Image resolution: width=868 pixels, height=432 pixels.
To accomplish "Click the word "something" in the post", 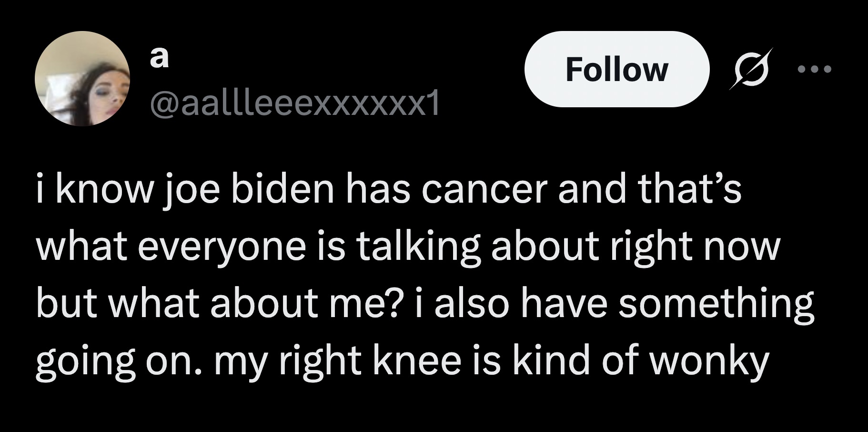I will pos(716,304).
